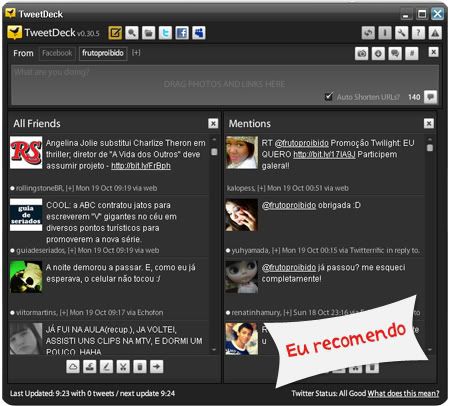Open the search magnifier icon

pyautogui.click(x=132, y=33)
